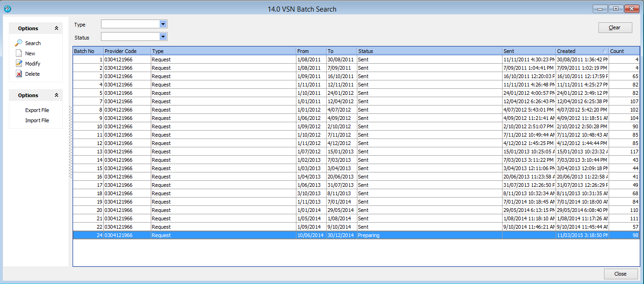644x284 pixels.
Task: Click the application icon in title bar
Action: point(7,9)
